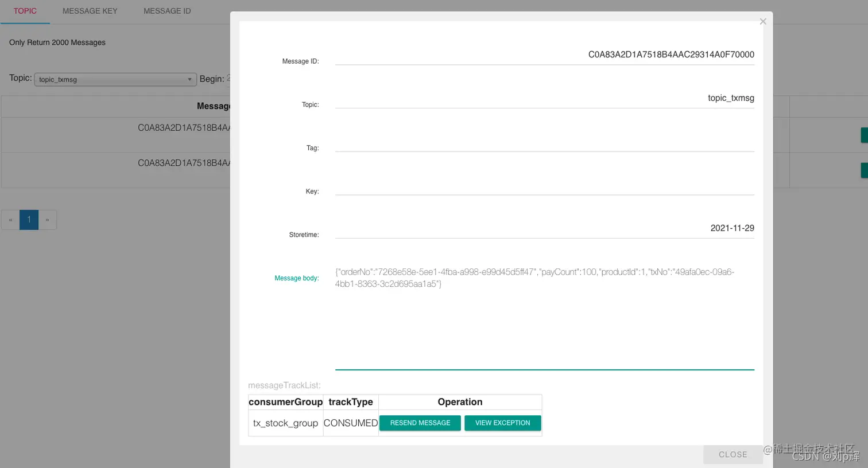Click the first C0A83A2D1A7518B4A message row in background table
868x468 pixels.
pyautogui.click(x=184, y=128)
